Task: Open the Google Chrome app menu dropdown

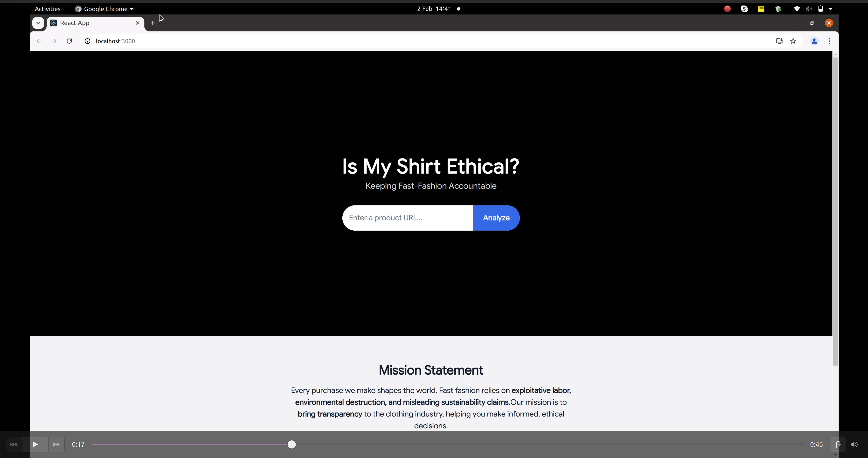Action: click(104, 9)
